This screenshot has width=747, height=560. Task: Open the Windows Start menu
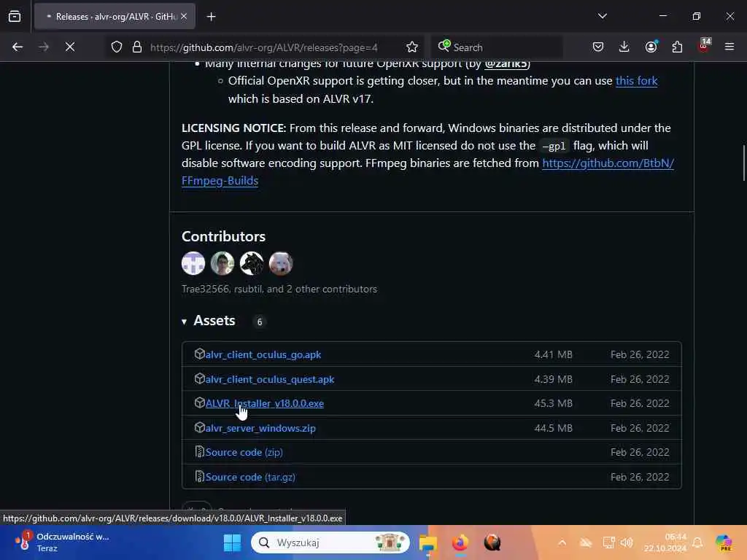tap(232, 542)
